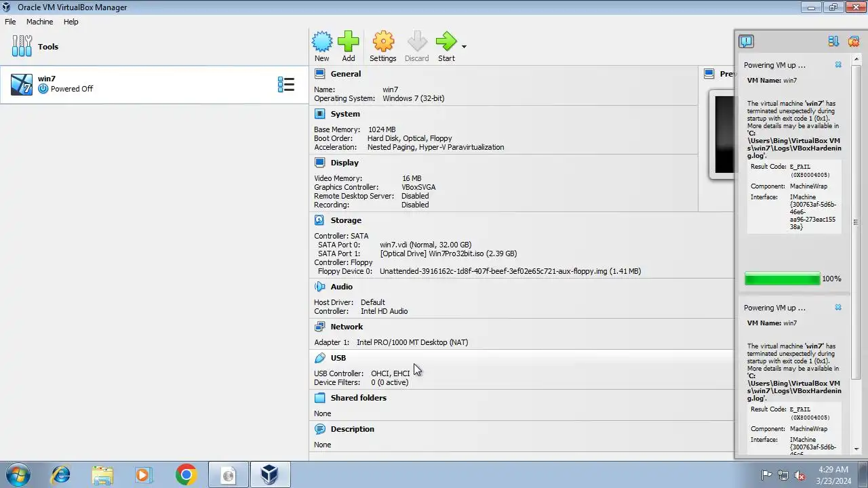Launch Google Chrome from the taskbar
This screenshot has height=488, width=868.
click(x=186, y=475)
